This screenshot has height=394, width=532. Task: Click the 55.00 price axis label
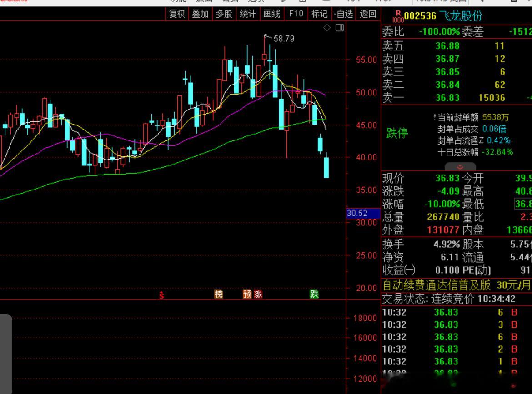point(366,60)
